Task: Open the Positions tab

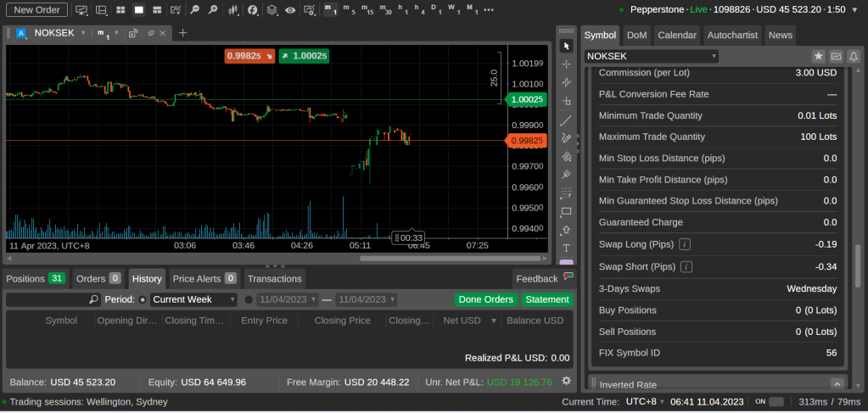Action: click(36, 278)
